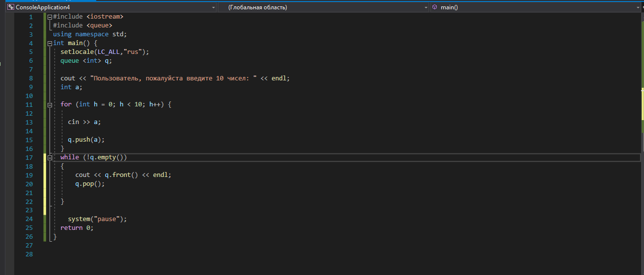644x275 pixels.
Task: Click the purple cube icon beside main()
Action: [x=435, y=7]
